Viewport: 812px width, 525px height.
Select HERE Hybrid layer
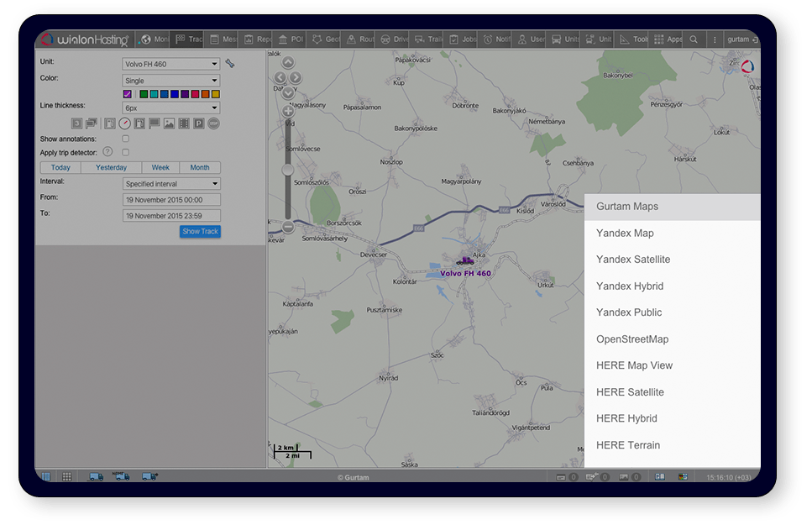pyautogui.click(x=672, y=419)
